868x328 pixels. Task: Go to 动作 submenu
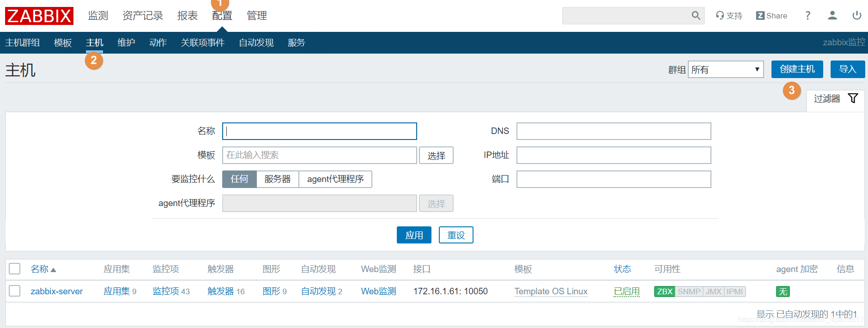click(158, 43)
